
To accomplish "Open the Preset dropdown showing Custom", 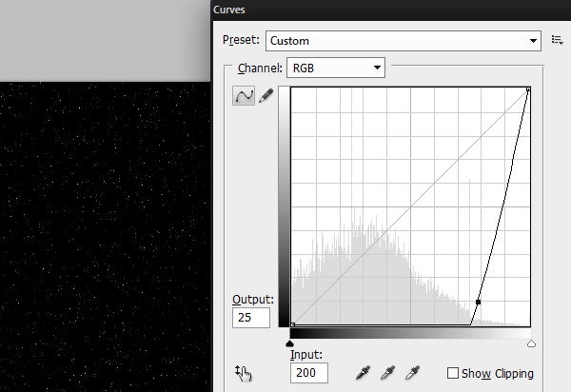I will pyautogui.click(x=404, y=41).
